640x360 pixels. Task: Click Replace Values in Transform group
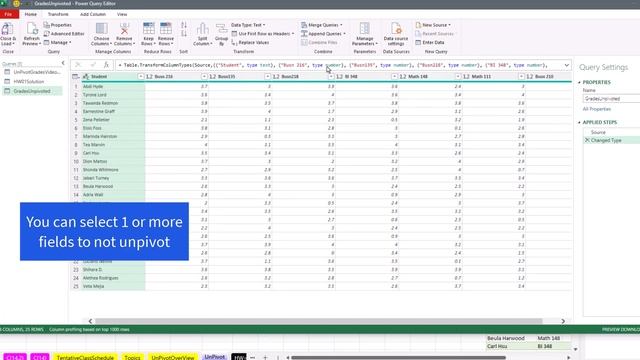(250, 42)
